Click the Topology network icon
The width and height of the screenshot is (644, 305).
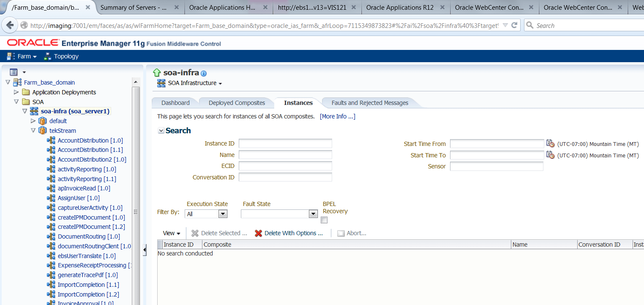point(47,56)
